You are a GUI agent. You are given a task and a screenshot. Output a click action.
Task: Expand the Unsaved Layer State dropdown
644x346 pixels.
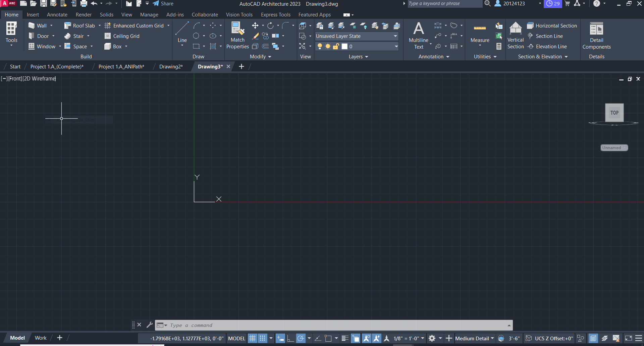pos(395,36)
